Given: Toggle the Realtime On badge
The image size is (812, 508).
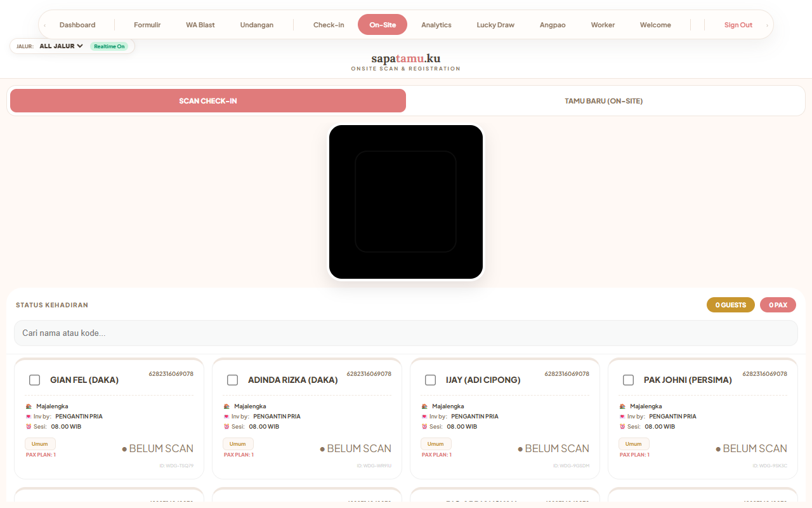Looking at the screenshot, I should click(x=109, y=46).
